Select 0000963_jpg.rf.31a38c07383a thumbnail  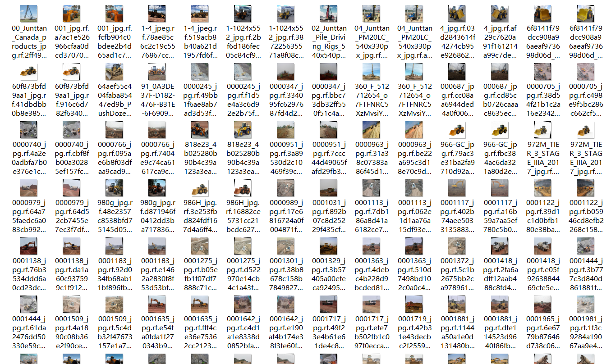pyautogui.click(x=372, y=130)
